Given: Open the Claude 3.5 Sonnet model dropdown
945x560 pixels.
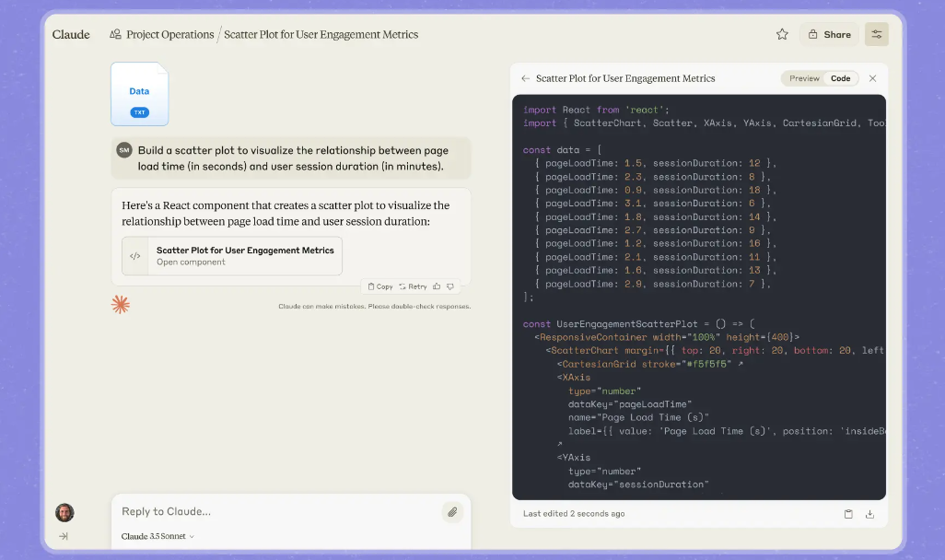Looking at the screenshot, I should 157,536.
